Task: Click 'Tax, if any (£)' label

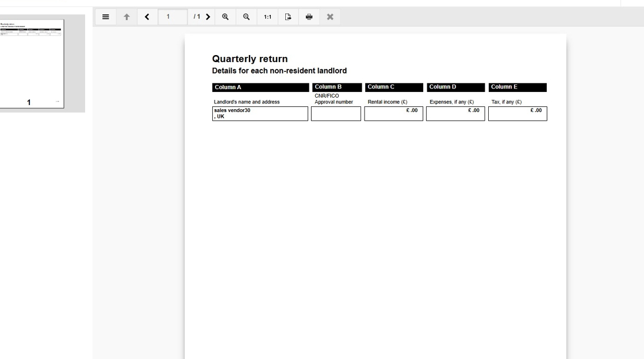Action: click(507, 102)
